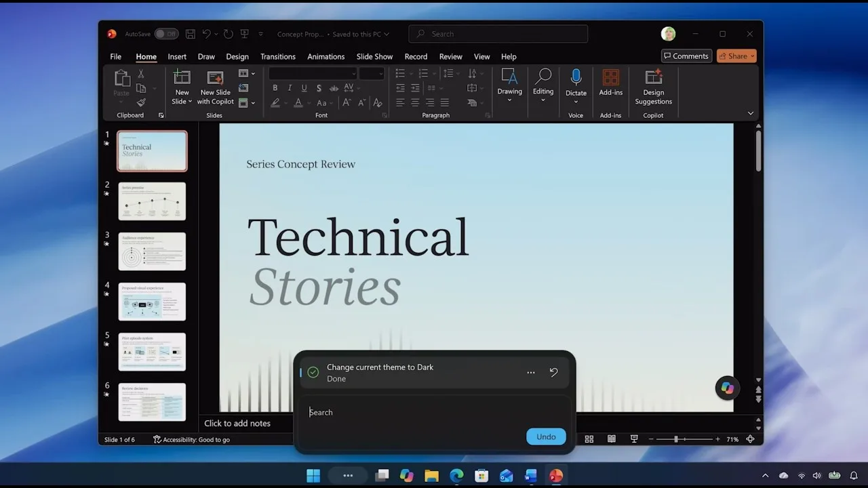The height and width of the screenshot is (488, 868).
Task: Apply Underline formatting
Action: tap(304, 88)
